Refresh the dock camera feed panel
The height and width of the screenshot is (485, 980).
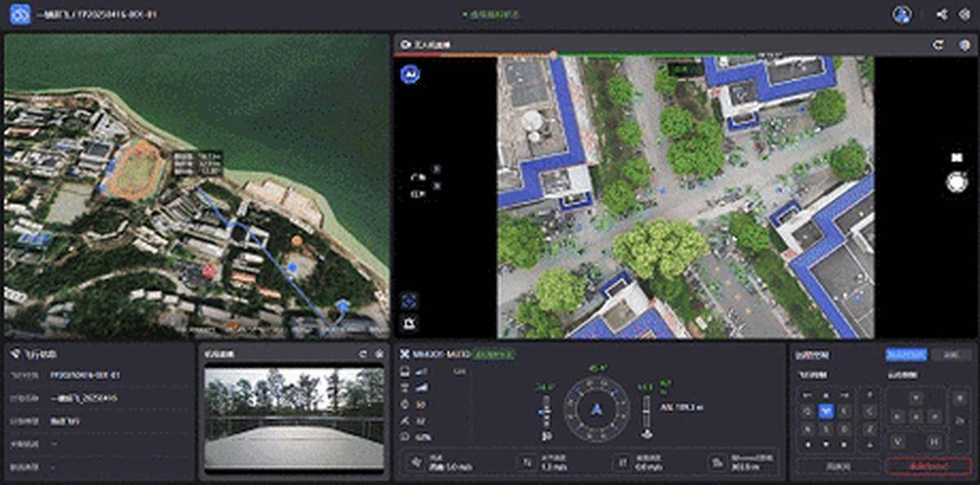363,354
